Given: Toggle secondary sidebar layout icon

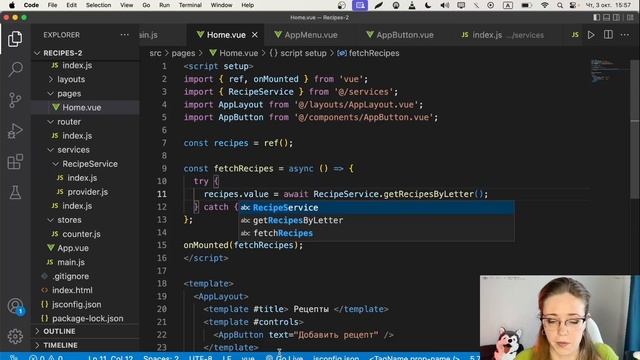Looking at the screenshot, I should (616, 18).
